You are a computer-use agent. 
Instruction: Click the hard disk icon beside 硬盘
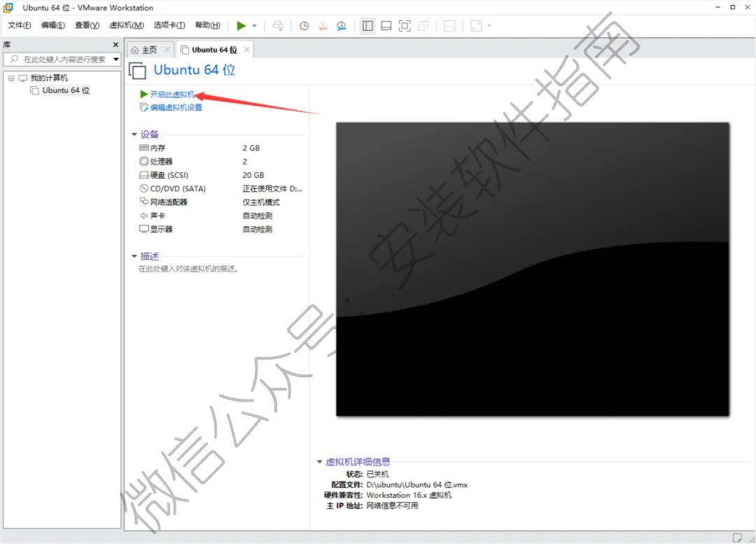click(x=143, y=174)
